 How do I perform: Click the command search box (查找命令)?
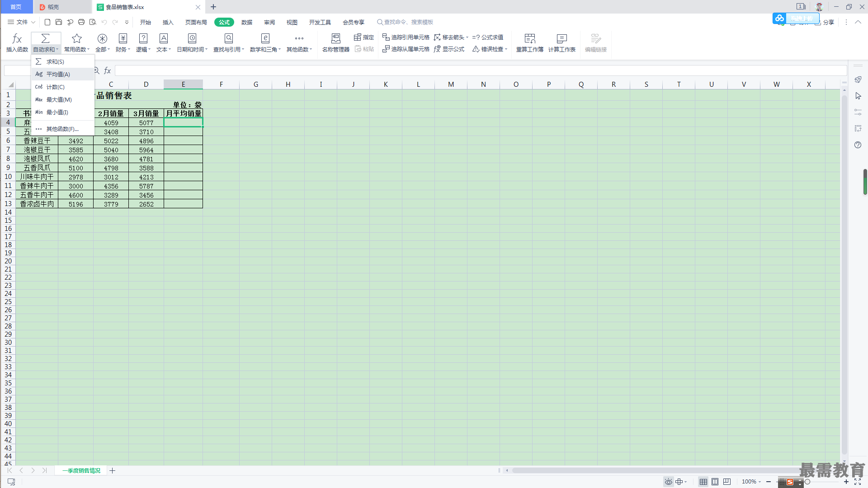tap(405, 22)
